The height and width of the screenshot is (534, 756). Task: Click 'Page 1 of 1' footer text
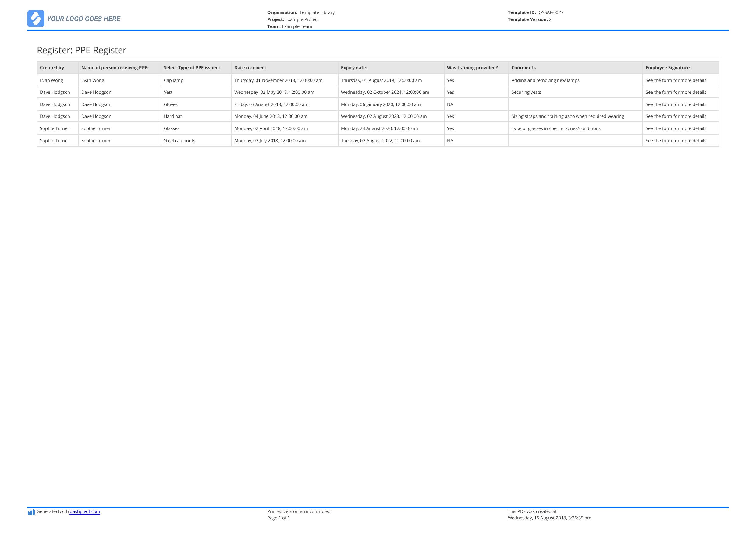coord(278,518)
